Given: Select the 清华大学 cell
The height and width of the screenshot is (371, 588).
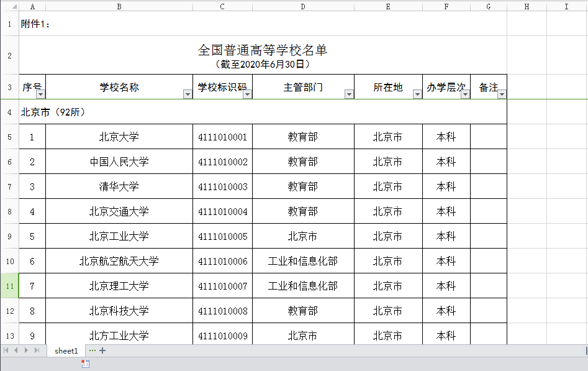Looking at the screenshot, I should click(119, 186).
